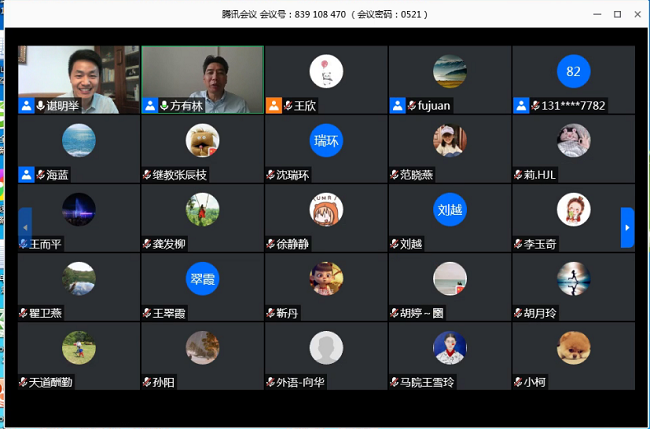The width and height of the screenshot is (650, 429).
Task: Click the microphone icon beside 方有林
Action: (164, 105)
